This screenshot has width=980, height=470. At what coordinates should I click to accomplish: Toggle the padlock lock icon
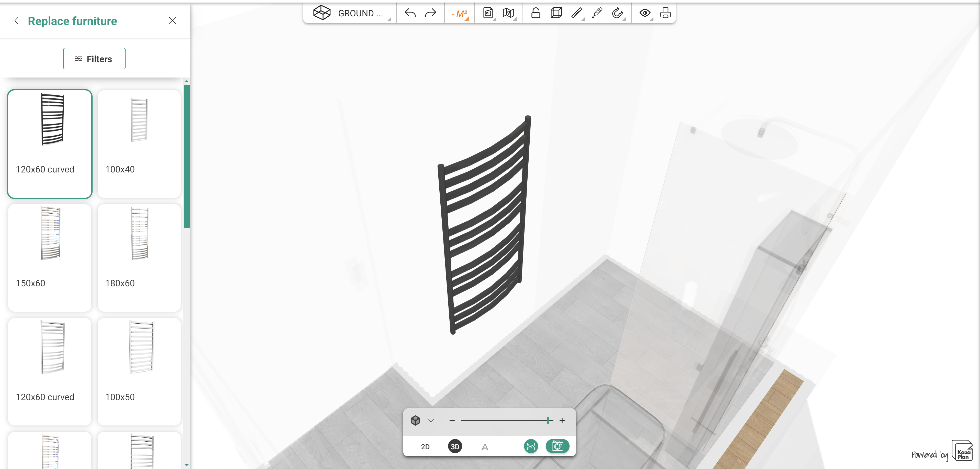pos(536,13)
